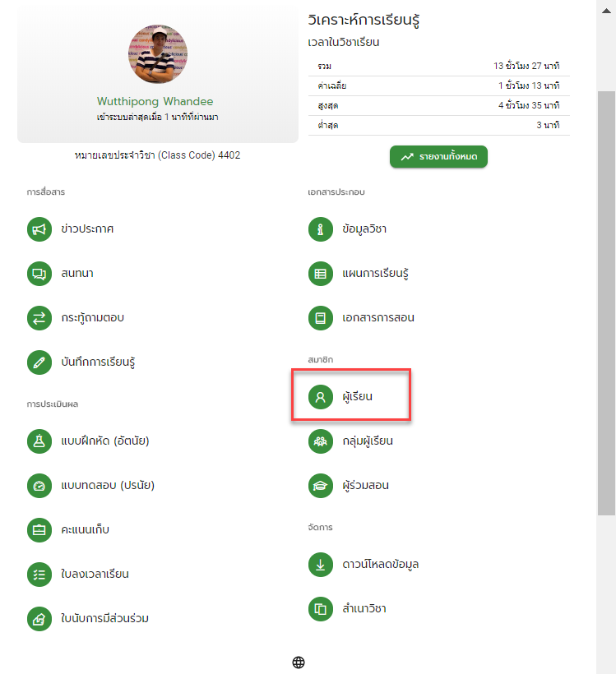Open the ข้อมูลวิชา info icon
Image resolution: width=616 pixels, height=674 pixels.
click(x=321, y=229)
